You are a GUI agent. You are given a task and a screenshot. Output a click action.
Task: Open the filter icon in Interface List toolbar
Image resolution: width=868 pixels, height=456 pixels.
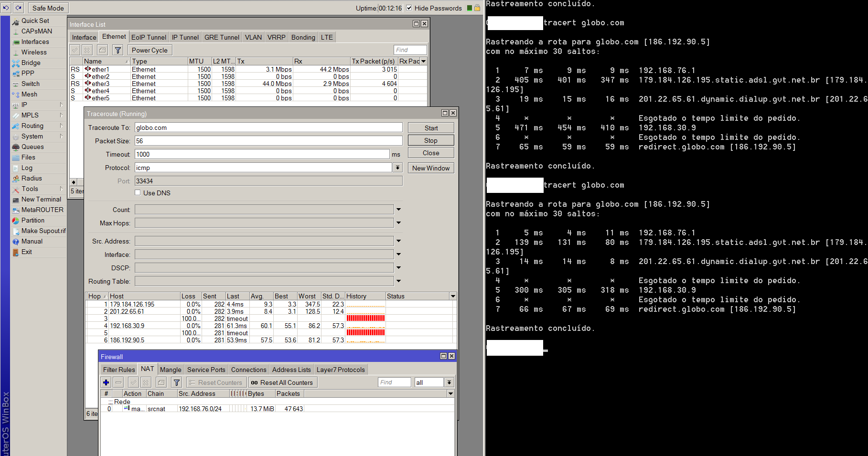[x=118, y=50]
